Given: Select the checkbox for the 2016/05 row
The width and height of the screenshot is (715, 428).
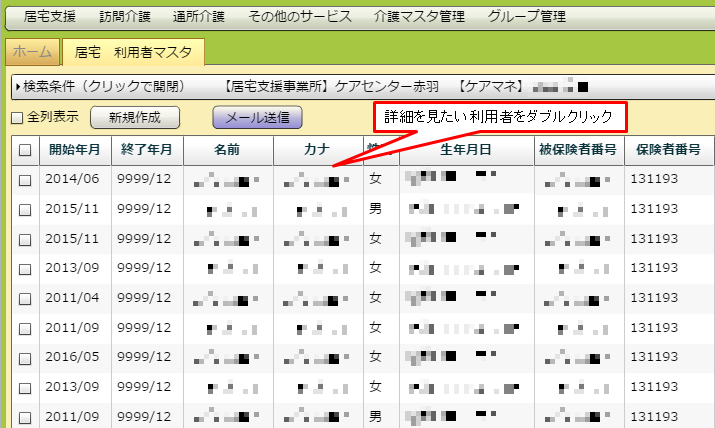Looking at the screenshot, I should (25, 358).
